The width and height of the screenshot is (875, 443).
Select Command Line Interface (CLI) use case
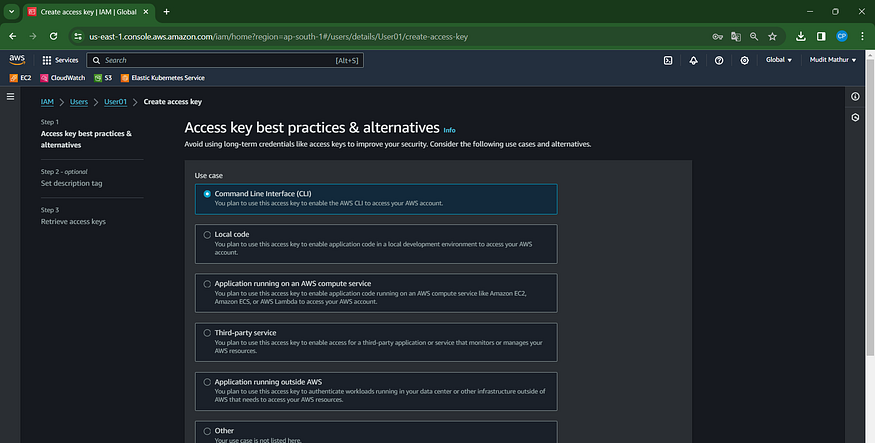coord(376,199)
